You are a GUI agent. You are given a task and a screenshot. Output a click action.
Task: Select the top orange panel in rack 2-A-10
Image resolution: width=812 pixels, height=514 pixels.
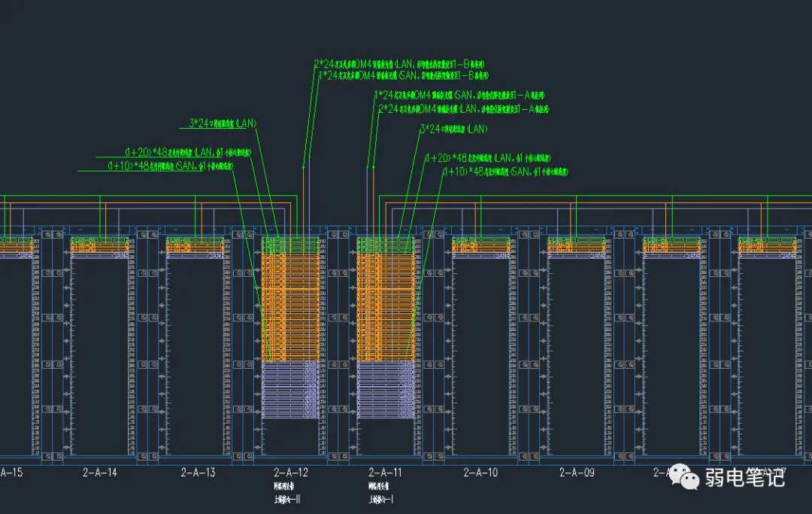coord(481,248)
